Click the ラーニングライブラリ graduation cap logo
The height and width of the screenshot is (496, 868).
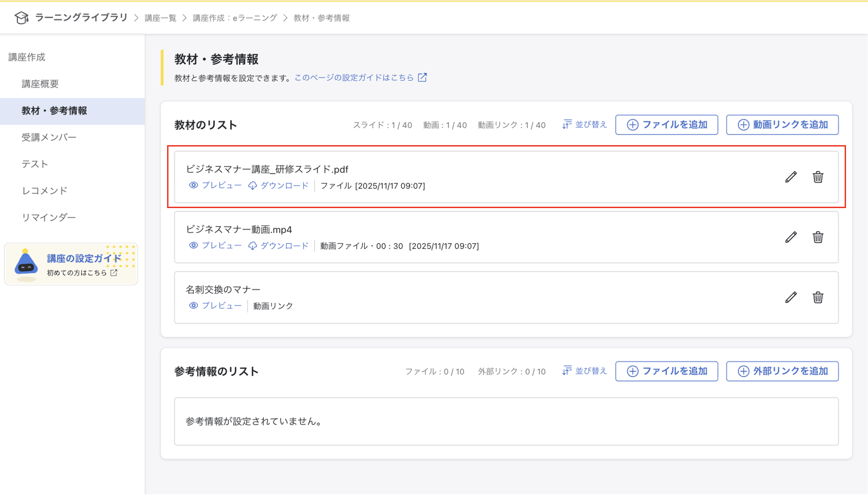coord(21,18)
